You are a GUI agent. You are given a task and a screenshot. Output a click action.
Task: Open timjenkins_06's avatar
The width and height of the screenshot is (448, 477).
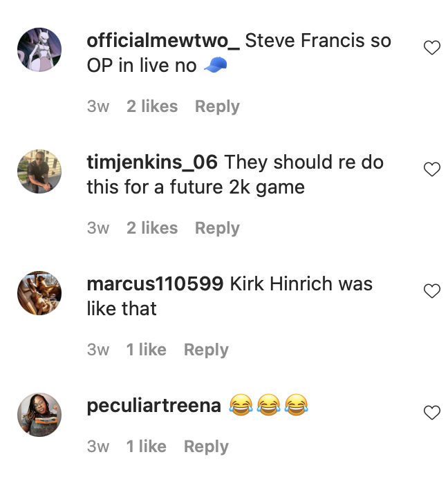pos(39,171)
